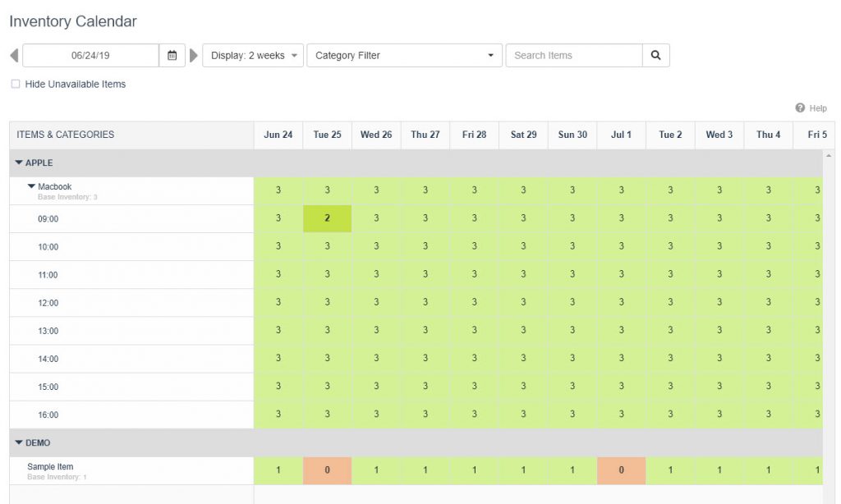
Task: Click the Tue 25 column header
Action: (327, 135)
